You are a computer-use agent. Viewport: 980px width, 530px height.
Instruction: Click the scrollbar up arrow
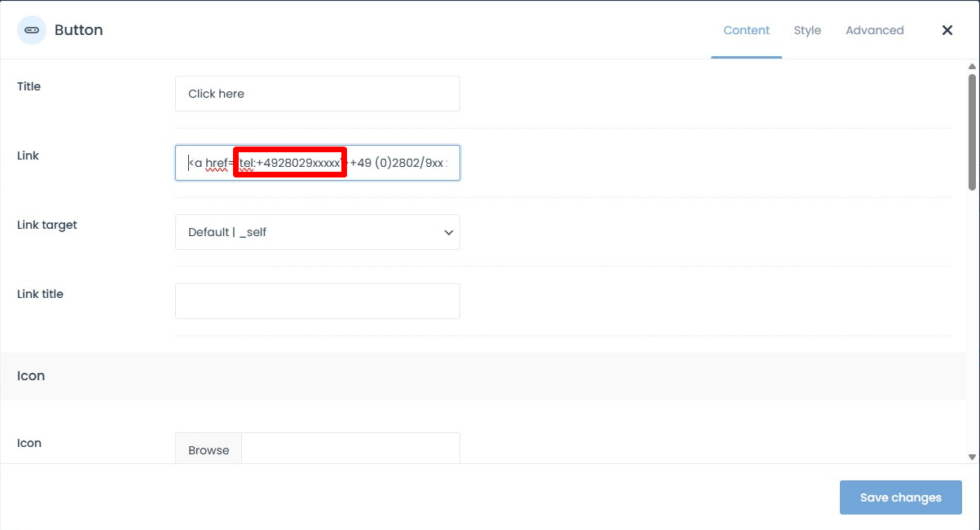(x=972, y=66)
